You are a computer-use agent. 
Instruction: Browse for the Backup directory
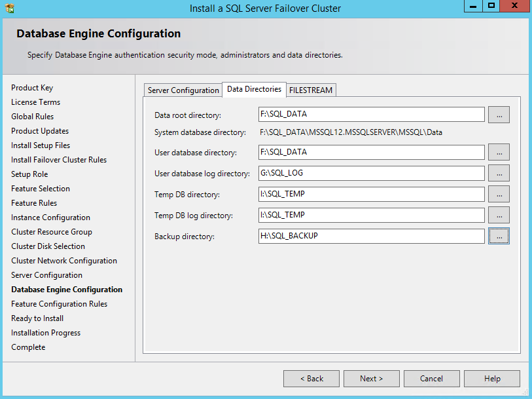tap(499, 236)
